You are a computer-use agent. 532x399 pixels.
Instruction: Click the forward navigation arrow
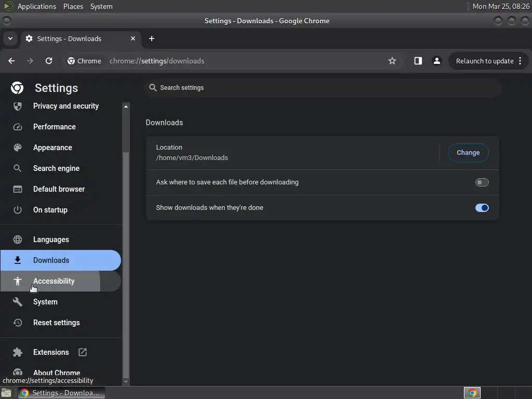pos(30,61)
